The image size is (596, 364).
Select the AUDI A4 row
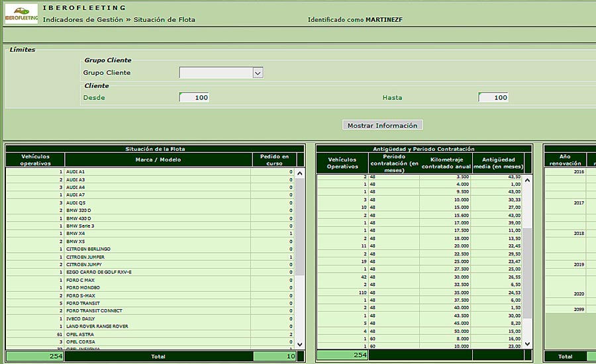[150, 187]
